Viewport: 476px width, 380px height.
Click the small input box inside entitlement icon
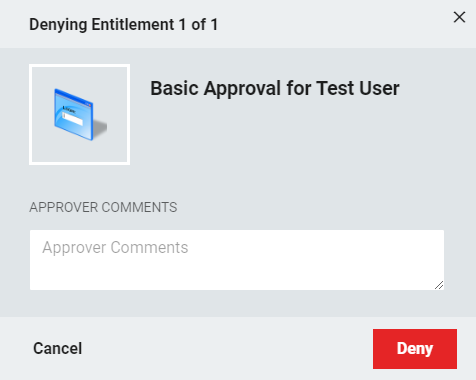click(72, 119)
